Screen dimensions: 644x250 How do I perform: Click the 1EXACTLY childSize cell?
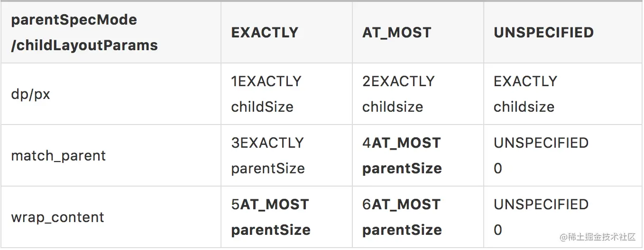click(x=266, y=94)
